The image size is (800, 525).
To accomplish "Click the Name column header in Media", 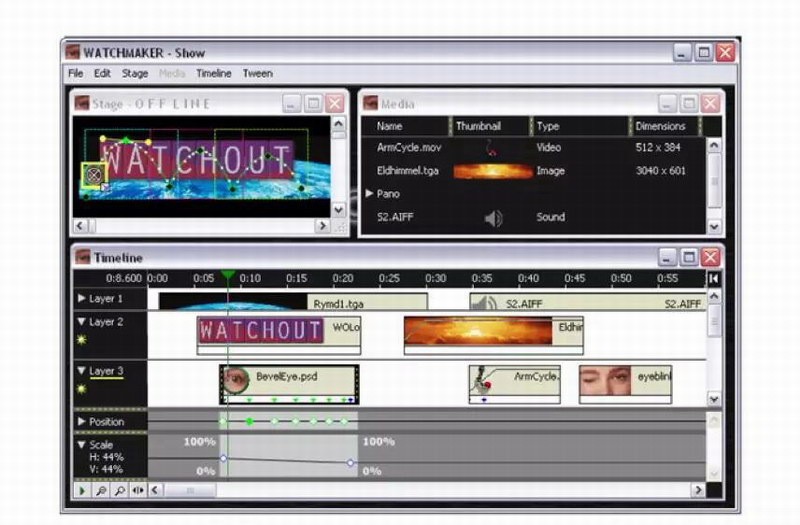I will tap(390, 126).
